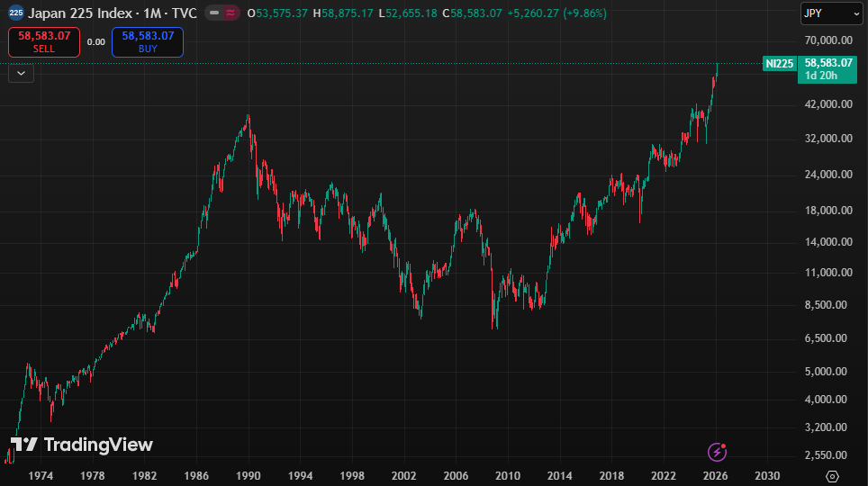Click 42,000.00 on the price scale
This screenshot has height=486, width=868.
pyautogui.click(x=827, y=103)
